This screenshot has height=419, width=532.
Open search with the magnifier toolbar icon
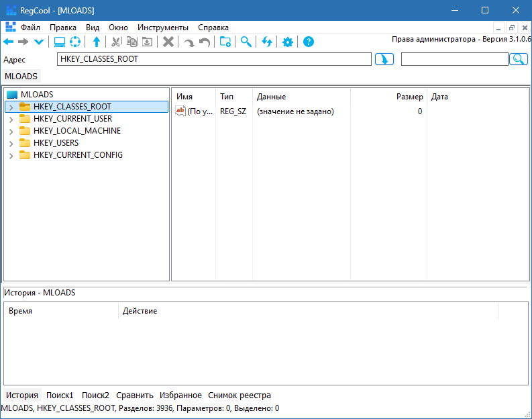[246, 42]
